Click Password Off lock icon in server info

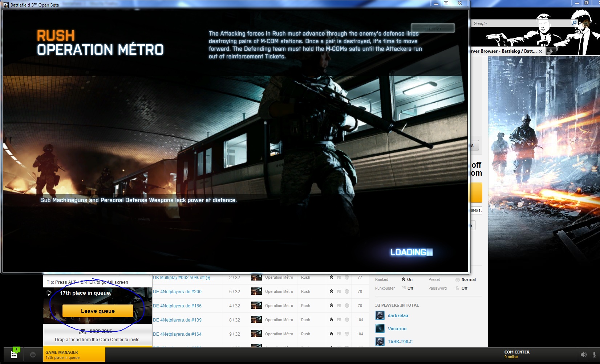point(457,288)
